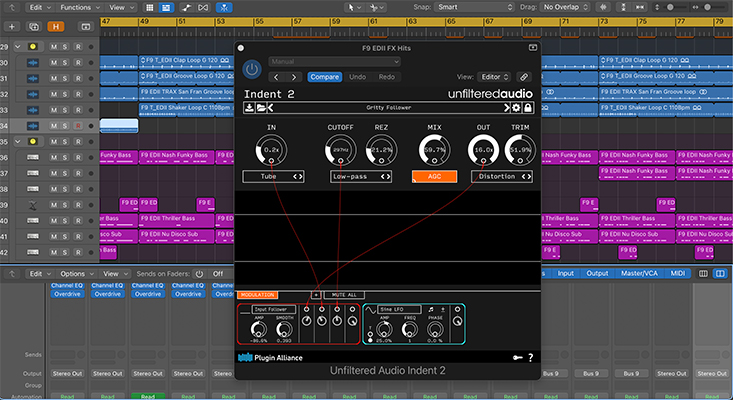The image size is (733, 400).
Task: Go to previous Indent 2 preset arrow
Action: point(271,107)
